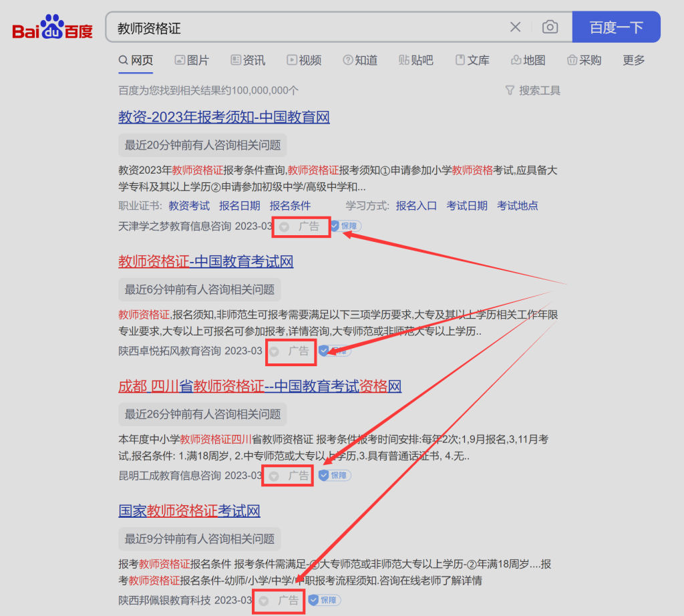The width and height of the screenshot is (684, 616).
Task: Click 最近26分钟前有人咨询相关问题 tag
Action: point(202,414)
